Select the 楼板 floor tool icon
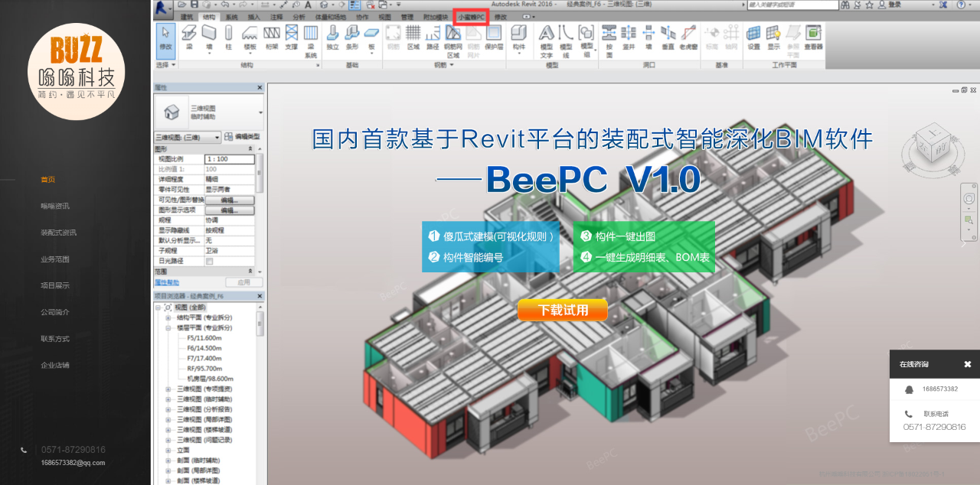980x485 pixels. click(x=250, y=33)
